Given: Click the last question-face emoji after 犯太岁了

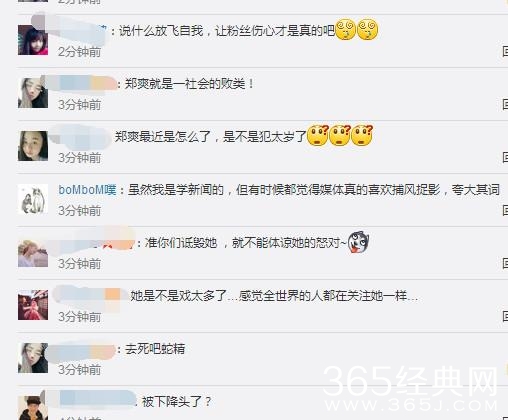Looking at the screenshot, I should pos(362,135).
